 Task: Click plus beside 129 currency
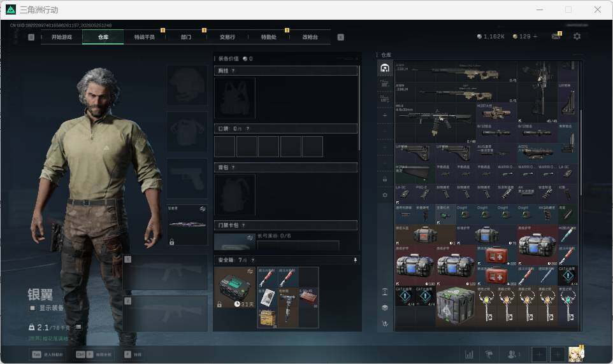coord(535,36)
